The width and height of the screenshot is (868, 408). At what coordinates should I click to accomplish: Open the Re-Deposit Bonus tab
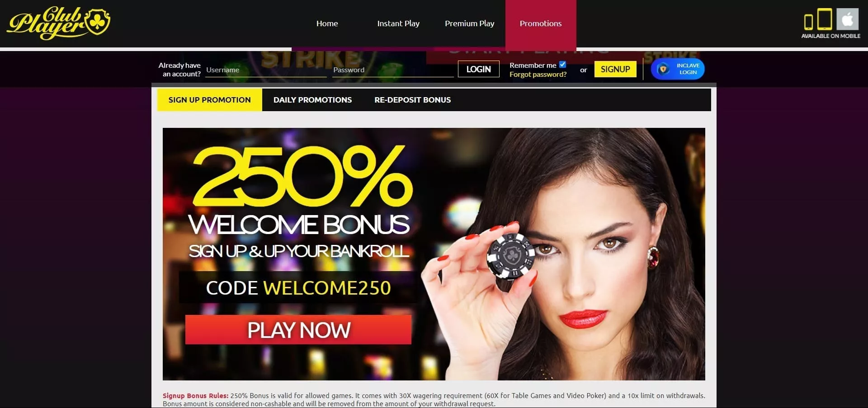[x=412, y=100]
